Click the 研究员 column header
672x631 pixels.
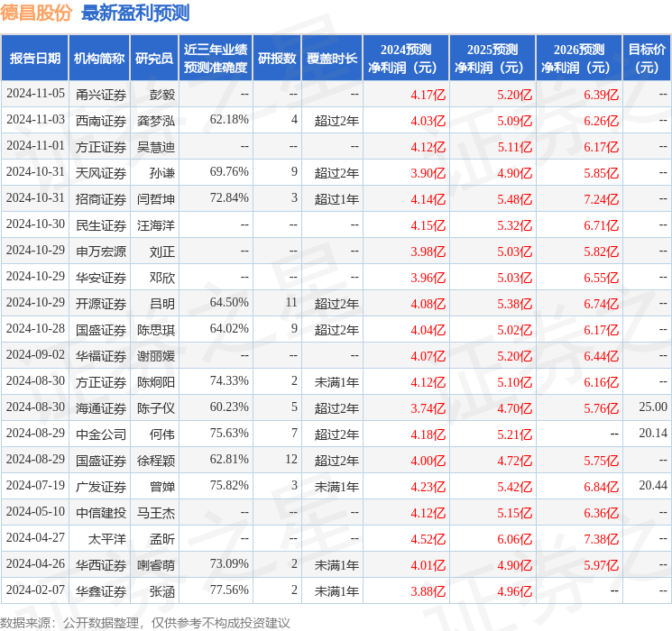pos(154,59)
